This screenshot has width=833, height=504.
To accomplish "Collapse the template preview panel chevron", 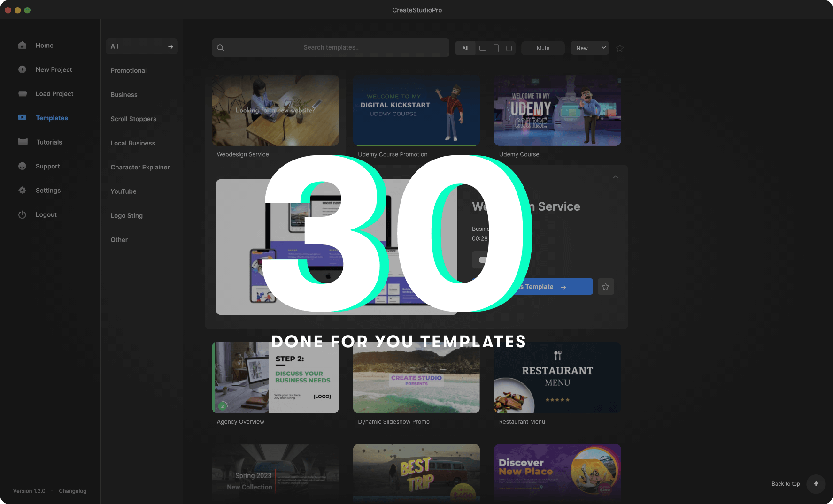I will [x=615, y=177].
